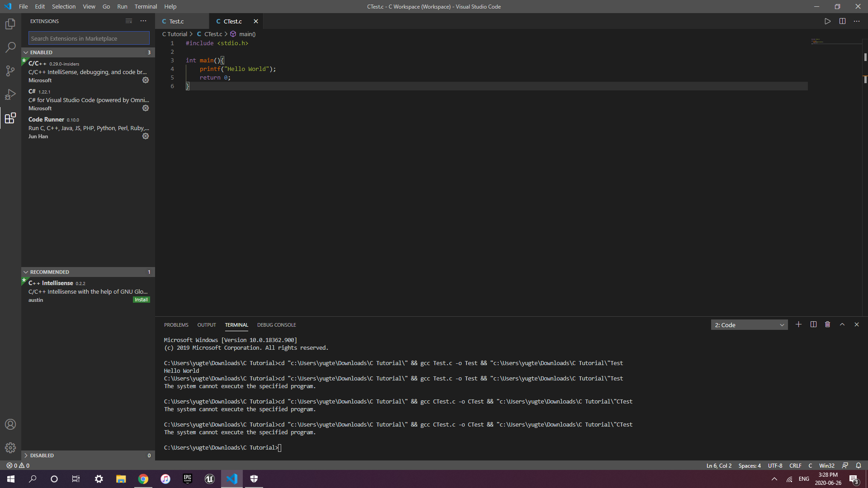Open the Terminal menu
868x488 pixels.
coord(145,6)
